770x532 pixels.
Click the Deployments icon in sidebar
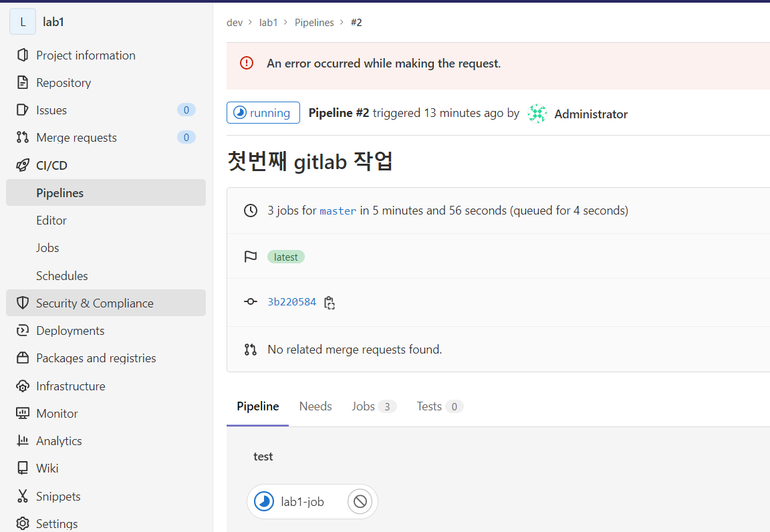coord(23,330)
